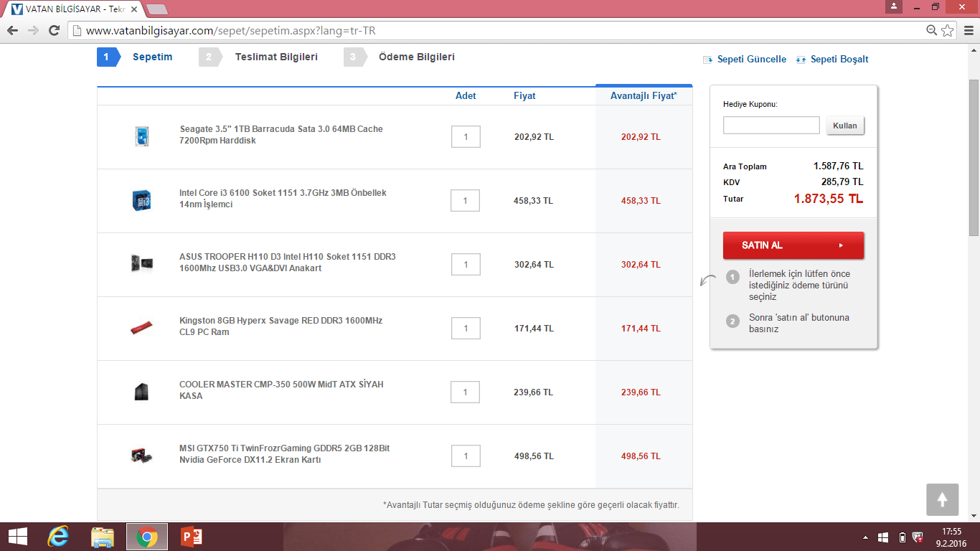Viewport: 980px width, 551px height.
Task: Open the ASUS TROOPER H110 D3 product link
Action: pyautogui.click(x=287, y=263)
